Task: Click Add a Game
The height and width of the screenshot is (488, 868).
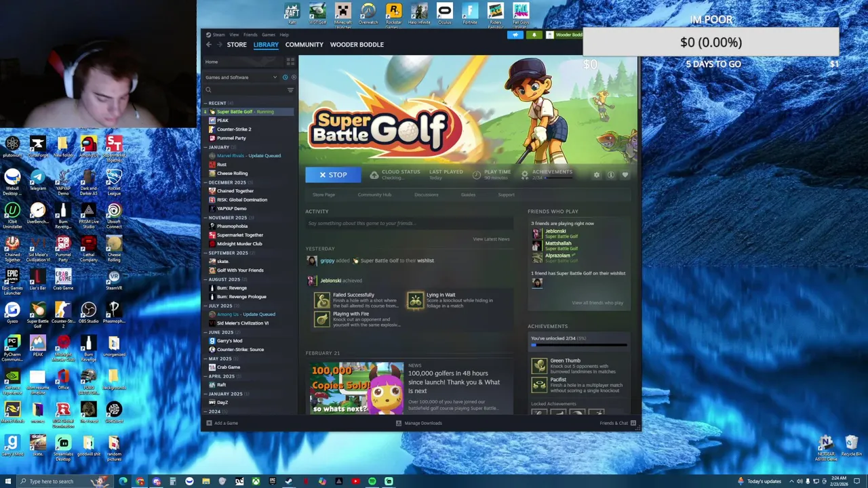Action: pyautogui.click(x=222, y=423)
